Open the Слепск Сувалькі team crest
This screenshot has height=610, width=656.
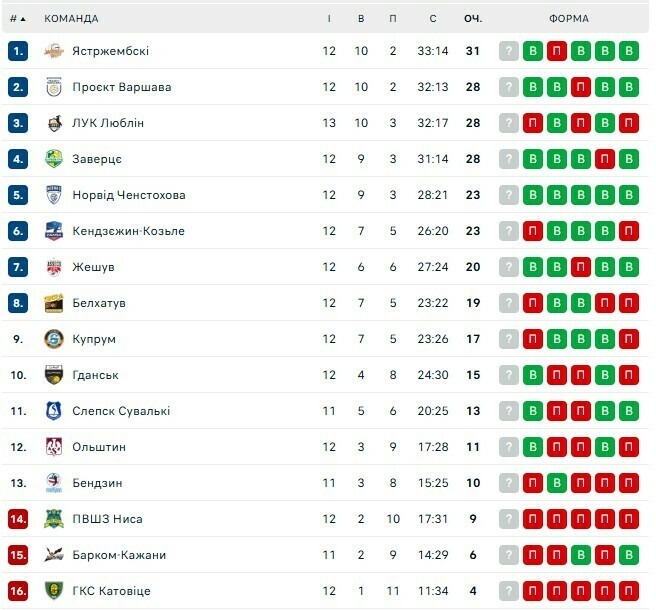(x=54, y=411)
